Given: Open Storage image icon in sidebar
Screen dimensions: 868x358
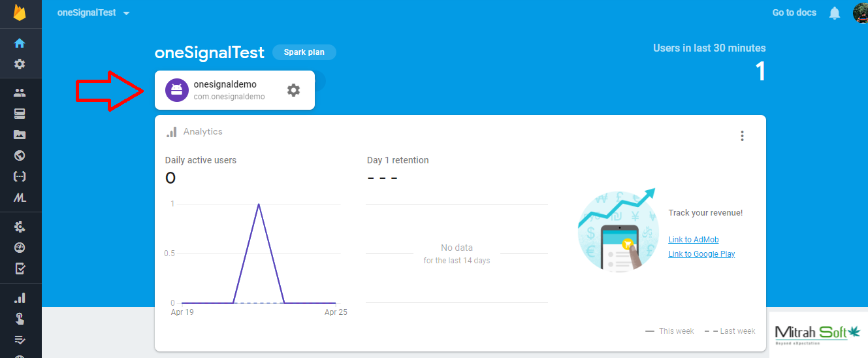Looking at the screenshot, I should click(20, 135).
